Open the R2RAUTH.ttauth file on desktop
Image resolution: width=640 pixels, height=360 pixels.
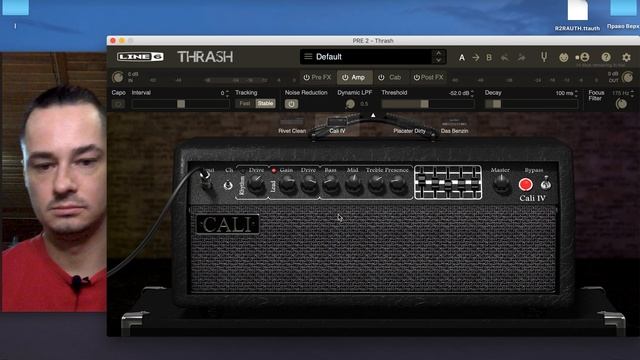click(x=577, y=16)
